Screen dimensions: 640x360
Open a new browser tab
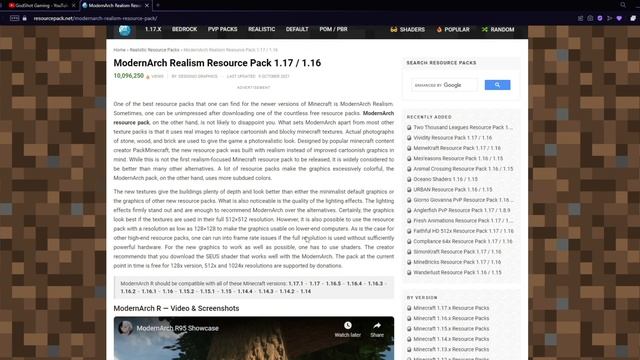(158, 5)
